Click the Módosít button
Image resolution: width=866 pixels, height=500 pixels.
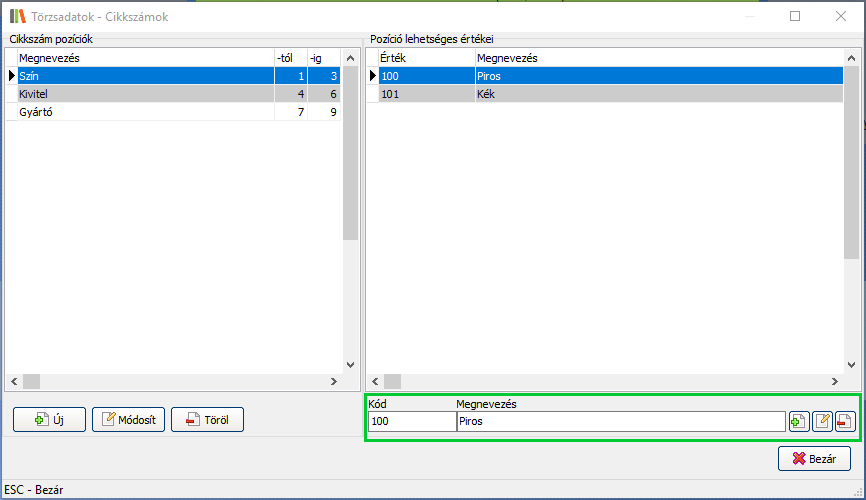pos(128,420)
